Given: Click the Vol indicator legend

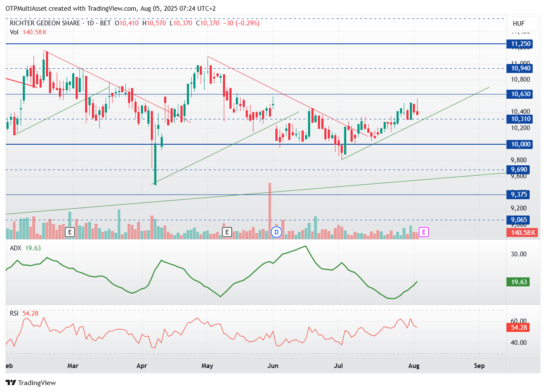Looking at the screenshot, I should pyautogui.click(x=14, y=32).
